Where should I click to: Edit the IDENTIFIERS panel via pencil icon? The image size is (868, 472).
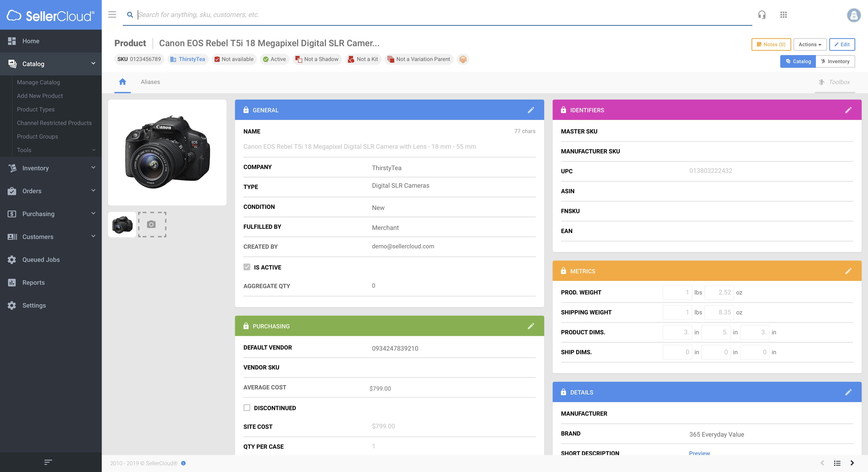point(848,110)
